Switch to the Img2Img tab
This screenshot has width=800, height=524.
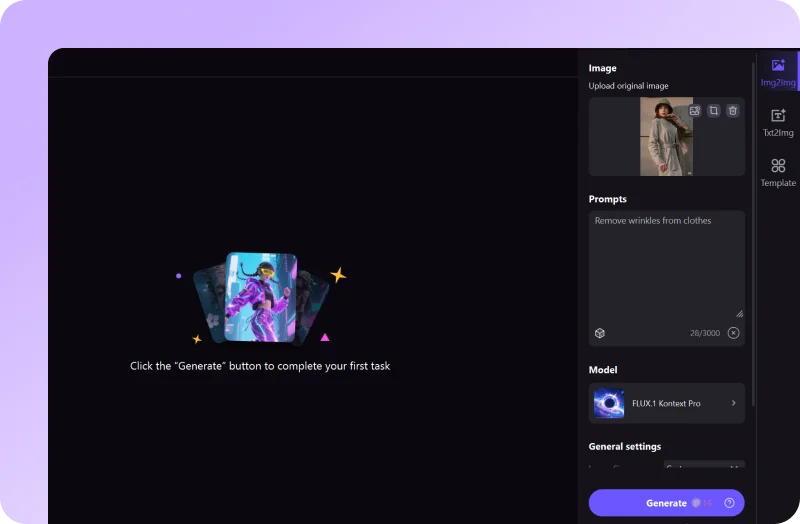778,72
